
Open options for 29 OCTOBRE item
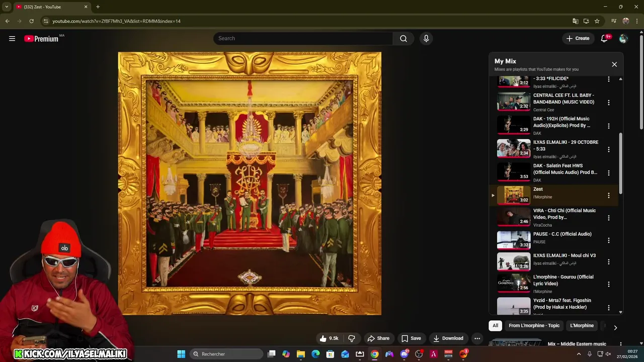click(x=608, y=149)
